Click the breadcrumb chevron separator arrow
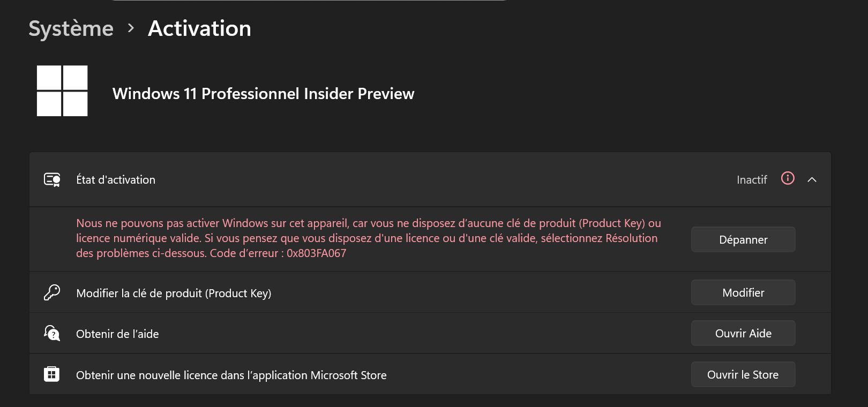The image size is (868, 407). (131, 28)
